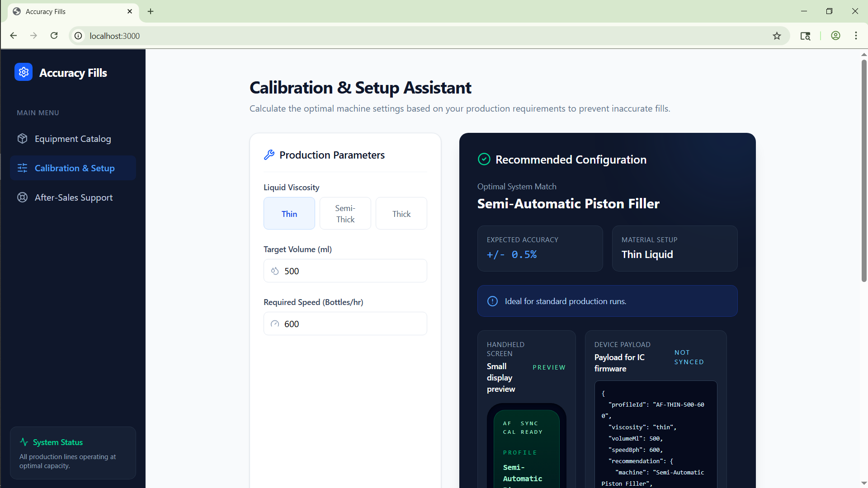Viewport: 868px width, 488px height.
Task: Click the info icon in the standard runs notice
Action: coord(492,301)
